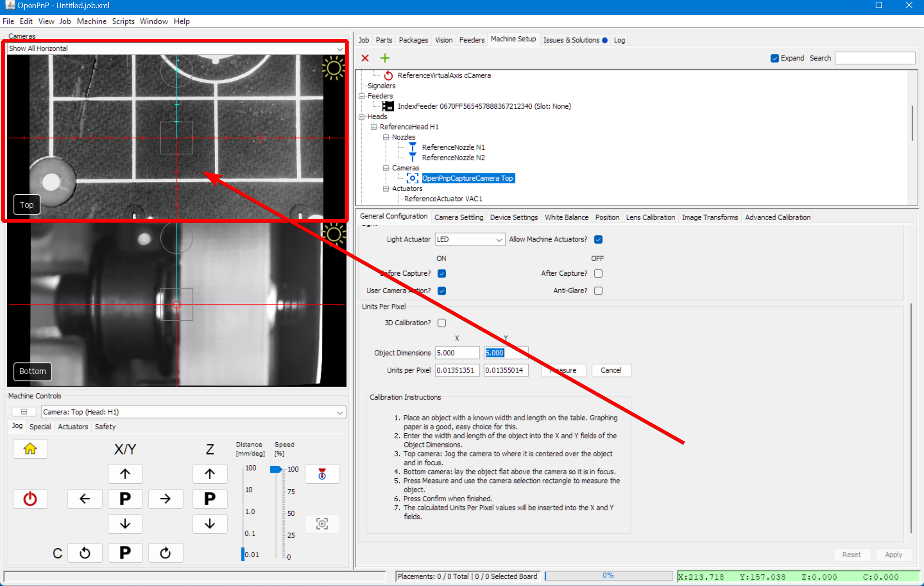Jog X axis left arrow
This screenshot has width=924, height=586.
pos(85,498)
